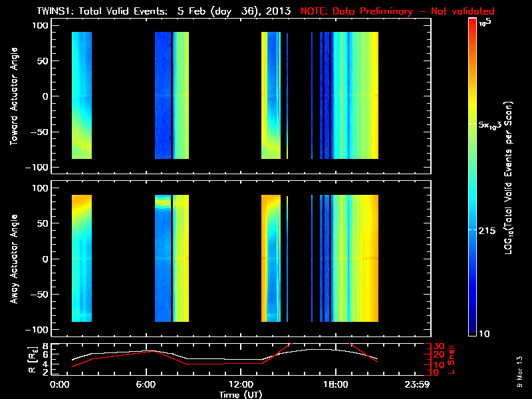Click the "0:00" time axis label
The image size is (532, 399).
(x=60, y=384)
